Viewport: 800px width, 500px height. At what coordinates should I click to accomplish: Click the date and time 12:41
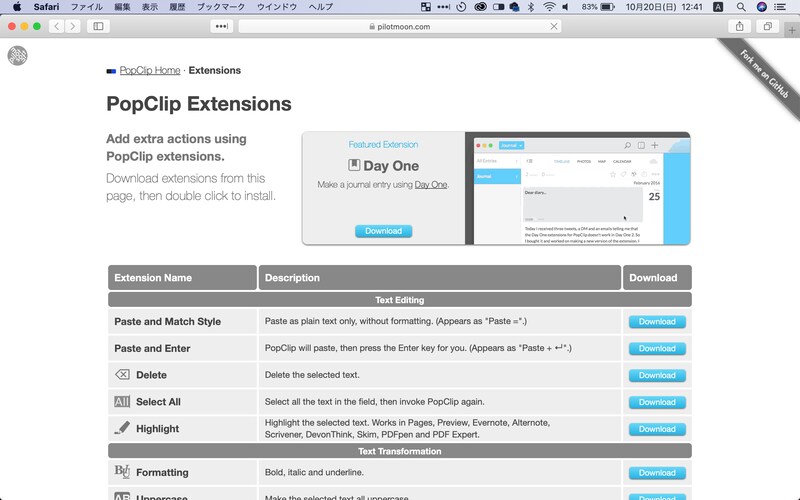pyautogui.click(x=664, y=7)
